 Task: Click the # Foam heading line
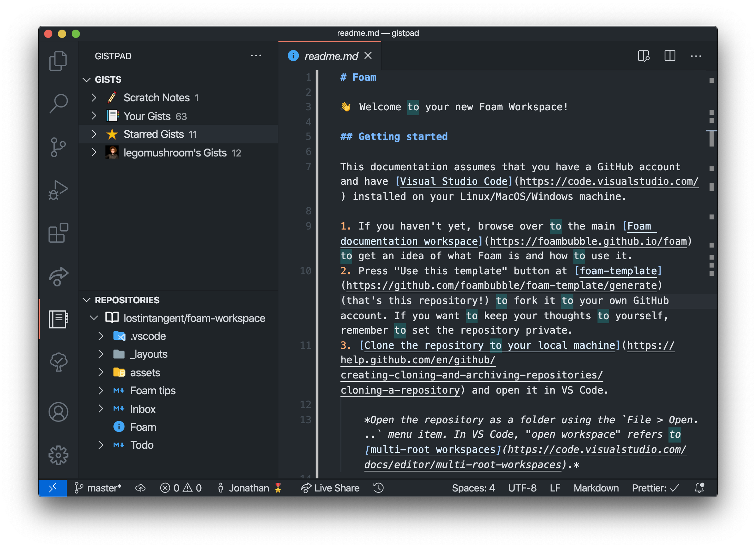click(358, 77)
